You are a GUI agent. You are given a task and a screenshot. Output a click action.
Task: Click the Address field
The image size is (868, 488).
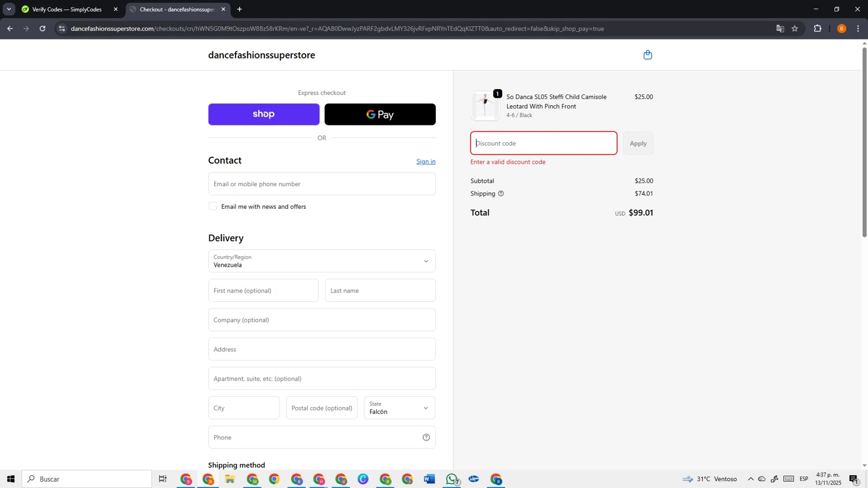pyautogui.click(x=322, y=349)
